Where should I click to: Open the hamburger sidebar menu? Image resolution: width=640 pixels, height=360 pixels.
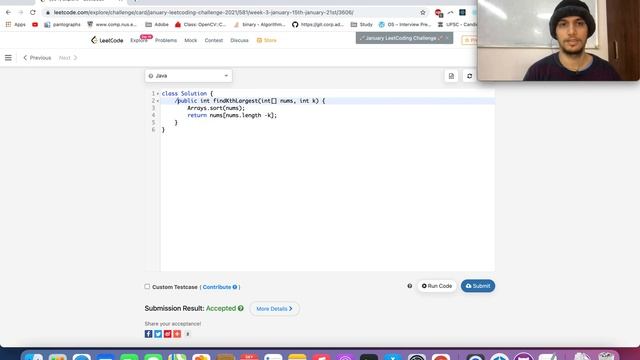click(x=8, y=58)
